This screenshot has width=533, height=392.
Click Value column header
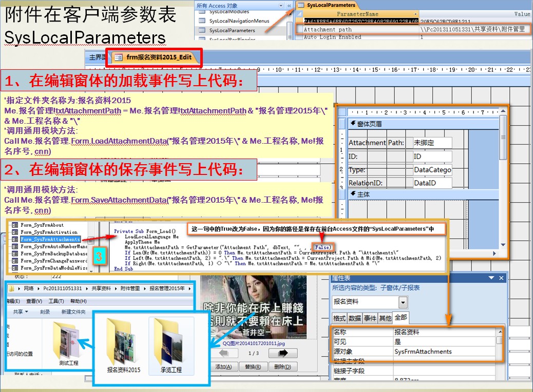pyautogui.click(x=475, y=14)
